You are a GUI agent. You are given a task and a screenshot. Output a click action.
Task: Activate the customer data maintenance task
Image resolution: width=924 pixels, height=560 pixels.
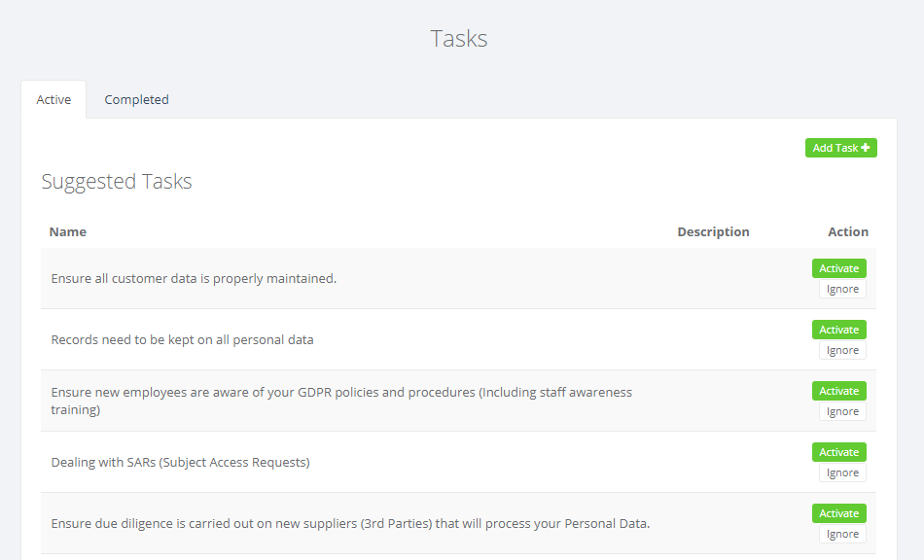pos(838,268)
